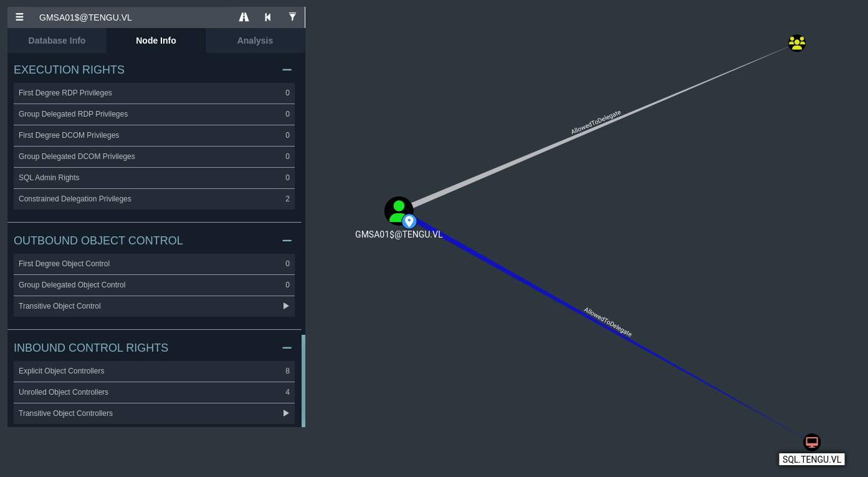Viewport: 868px width, 477px height.
Task: Click the search field showing GMSA01$@TENGU.VL
Action: [131, 17]
